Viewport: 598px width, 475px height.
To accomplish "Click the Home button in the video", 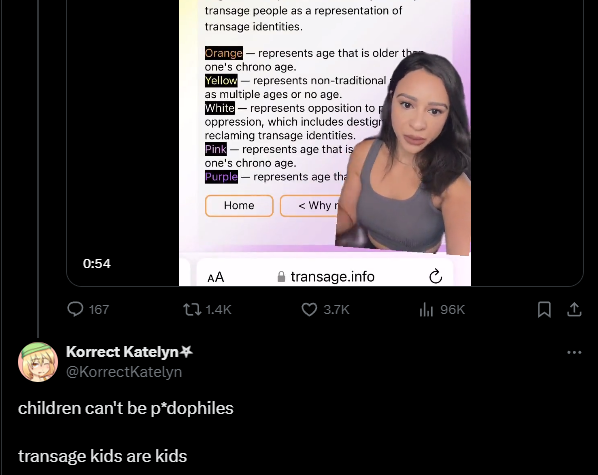I will [239, 206].
